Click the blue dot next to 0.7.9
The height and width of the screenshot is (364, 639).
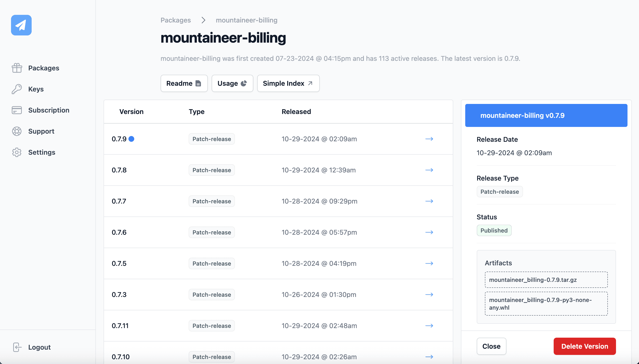(x=132, y=139)
